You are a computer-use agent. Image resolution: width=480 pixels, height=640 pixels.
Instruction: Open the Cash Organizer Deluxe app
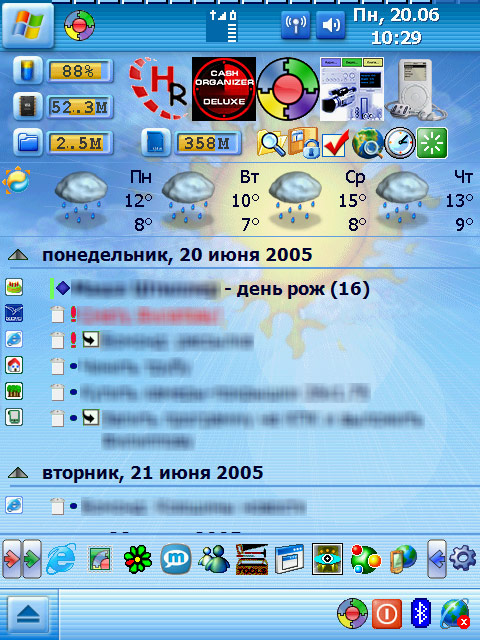point(224,89)
